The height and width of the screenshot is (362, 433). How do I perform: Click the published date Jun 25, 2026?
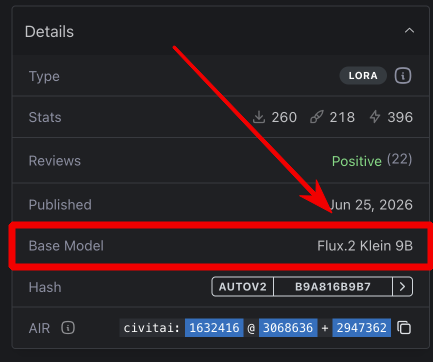pyautogui.click(x=371, y=205)
